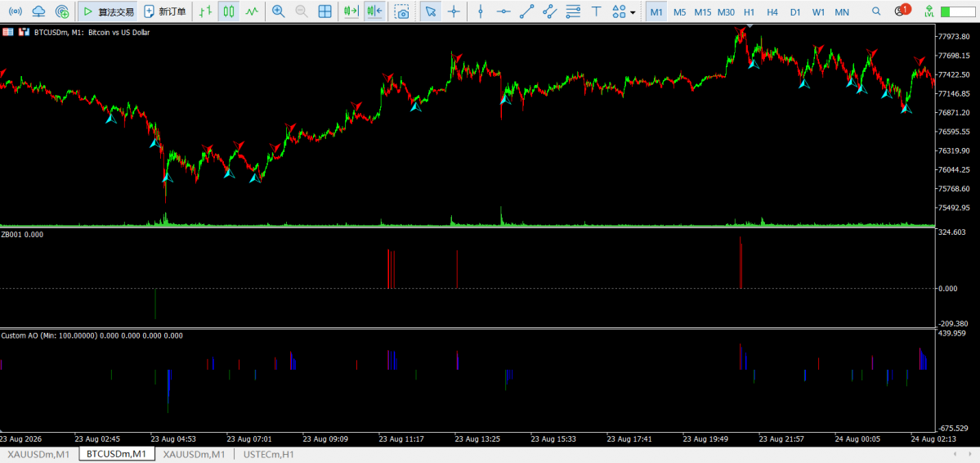Switch to the BTCUSDm,M1 chart tab
980x463 pixels.
pos(117,454)
